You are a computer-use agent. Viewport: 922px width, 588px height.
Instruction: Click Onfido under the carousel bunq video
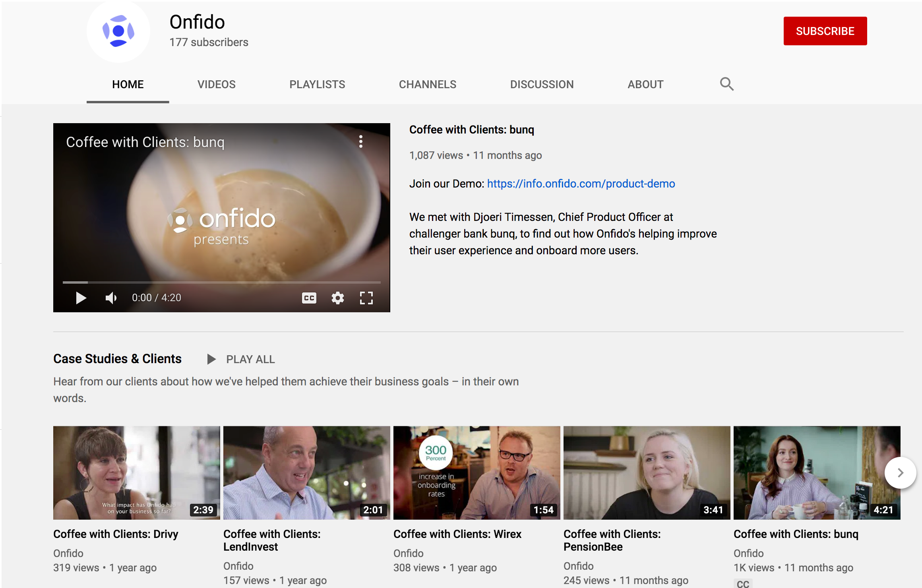pyautogui.click(x=749, y=553)
